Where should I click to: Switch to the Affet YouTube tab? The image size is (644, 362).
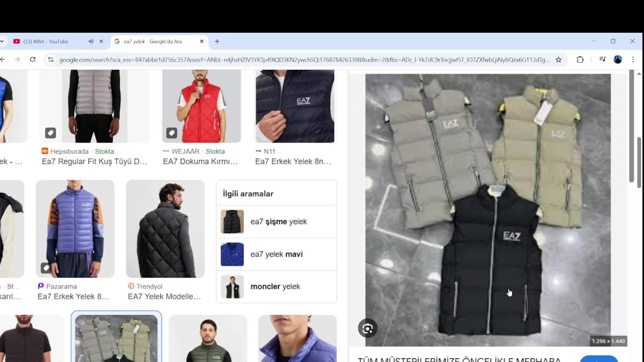(50, 41)
